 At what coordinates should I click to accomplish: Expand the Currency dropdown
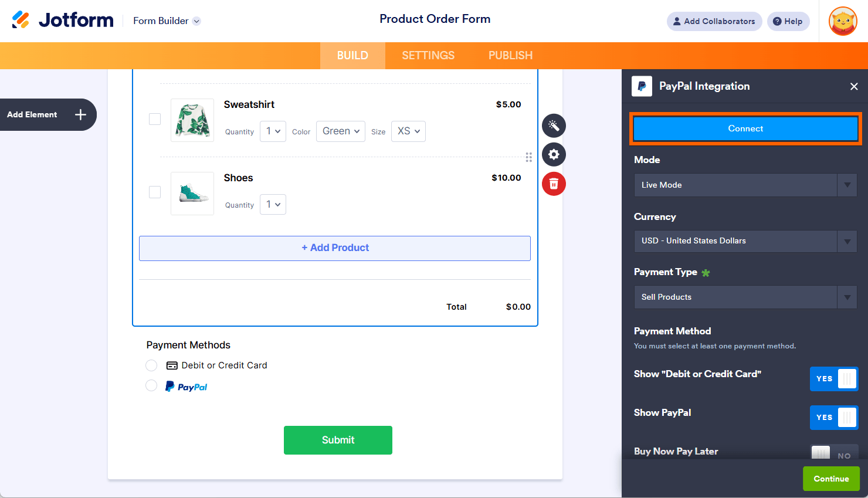click(745, 241)
